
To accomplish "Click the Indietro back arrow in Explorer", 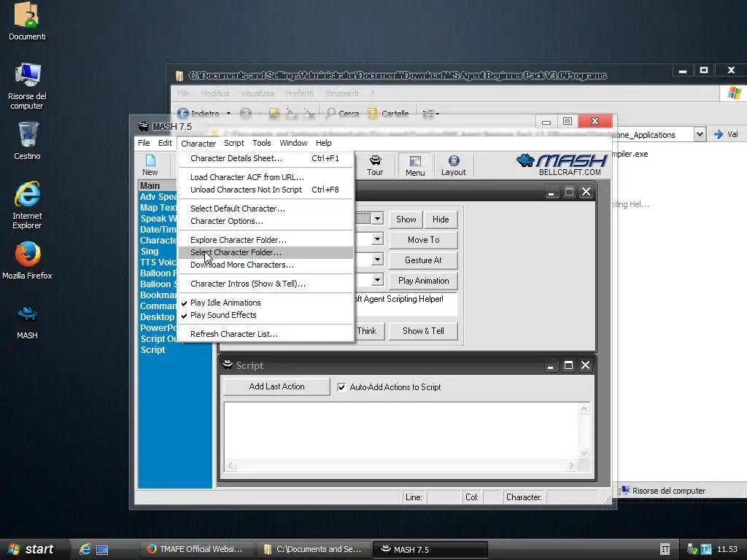I will click(x=183, y=113).
